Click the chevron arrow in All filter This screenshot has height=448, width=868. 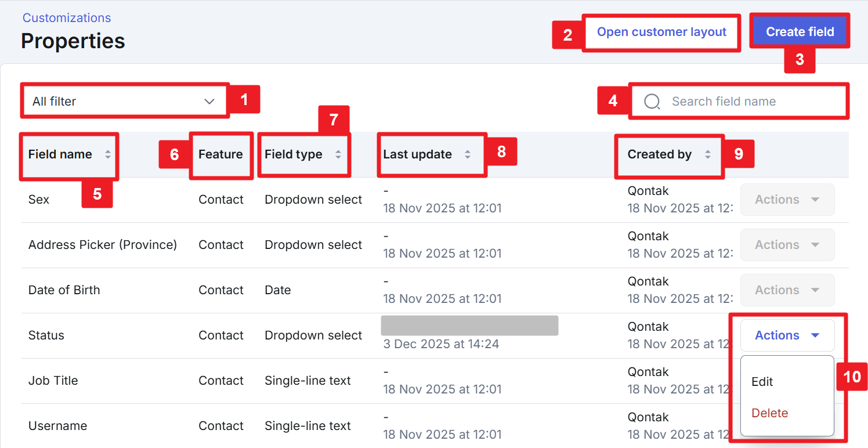[x=209, y=102]
